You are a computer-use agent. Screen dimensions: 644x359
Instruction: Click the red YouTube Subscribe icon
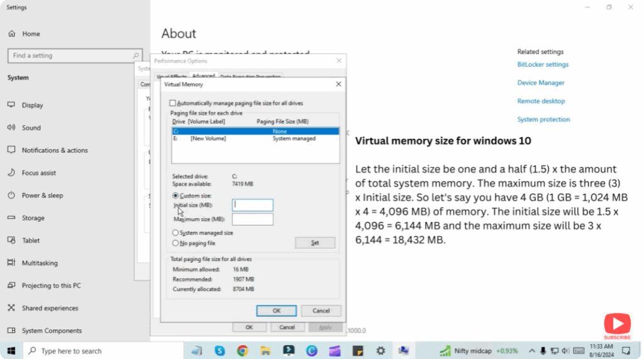coord(617,326)
